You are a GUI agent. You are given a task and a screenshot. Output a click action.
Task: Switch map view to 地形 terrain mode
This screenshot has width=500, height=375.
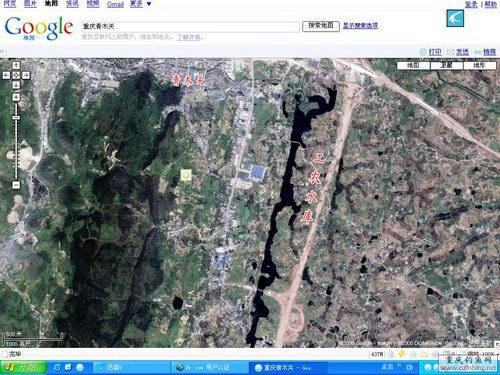(479, 65)
